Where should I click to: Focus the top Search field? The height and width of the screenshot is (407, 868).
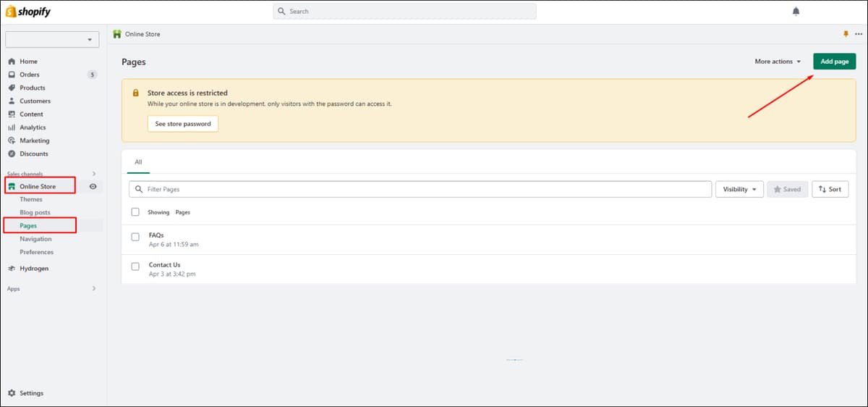tap(405, 12)
